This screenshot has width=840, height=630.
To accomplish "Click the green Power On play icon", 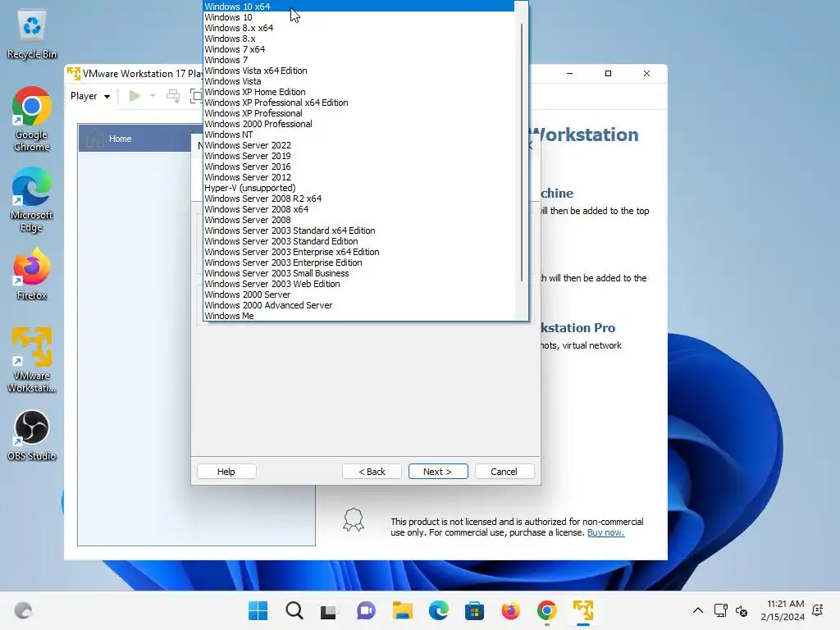I will coord(135,96).
